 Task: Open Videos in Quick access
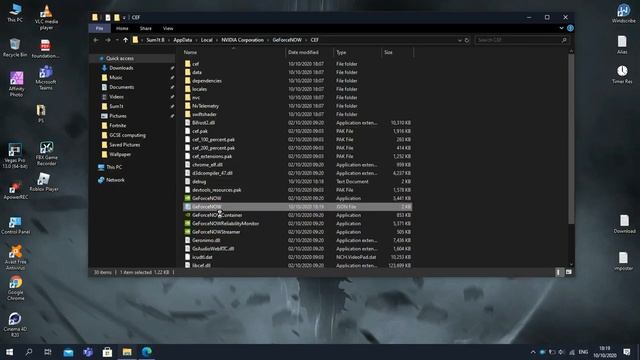tap(116, 97)
